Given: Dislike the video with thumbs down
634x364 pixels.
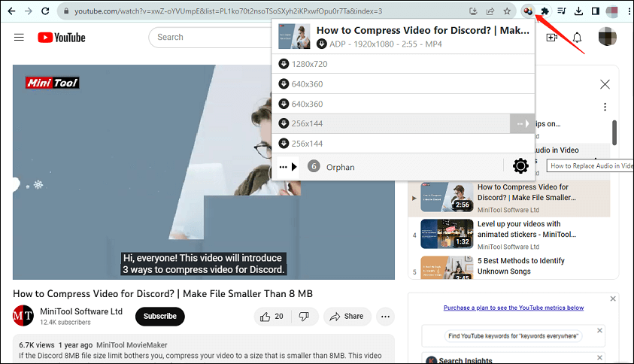Looking at the screenshot, I should pyautogui.click(x=304, y=317).
